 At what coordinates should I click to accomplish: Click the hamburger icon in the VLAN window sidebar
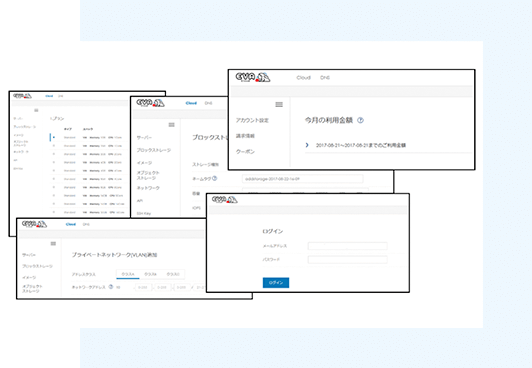pos(53,244)
